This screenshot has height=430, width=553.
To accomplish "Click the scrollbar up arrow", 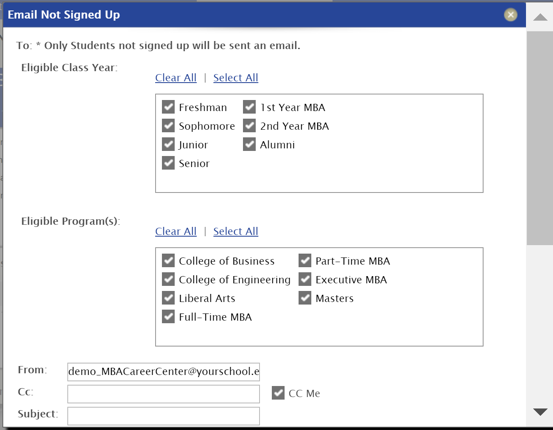I will 540,17.
